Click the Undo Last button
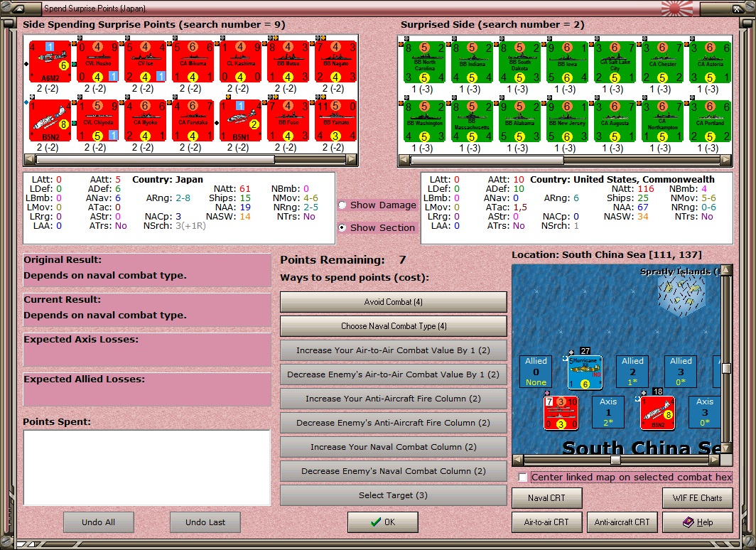Image resolution: width=756 pixels, height=550 pixels. [205, 522]
